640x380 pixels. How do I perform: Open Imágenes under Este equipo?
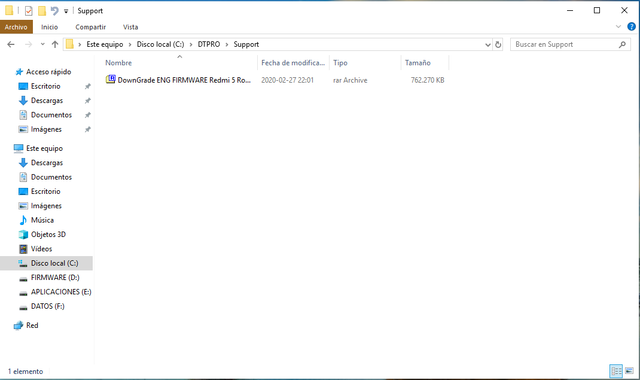[x=46, y=206]
